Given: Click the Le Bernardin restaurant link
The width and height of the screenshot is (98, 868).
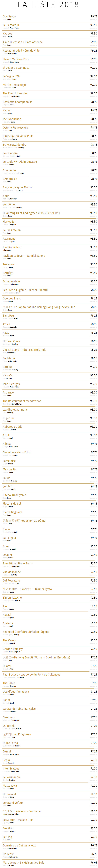Looking at the screenshot, I should tap(11, 25).
